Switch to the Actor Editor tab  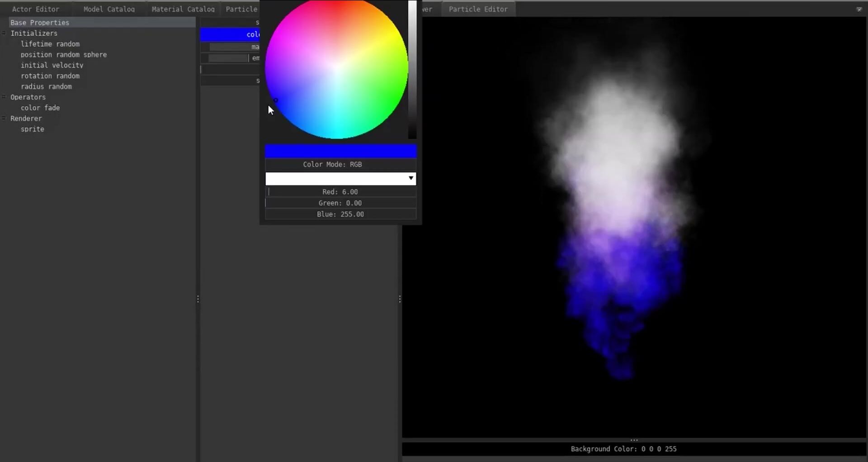pos(35,9)
